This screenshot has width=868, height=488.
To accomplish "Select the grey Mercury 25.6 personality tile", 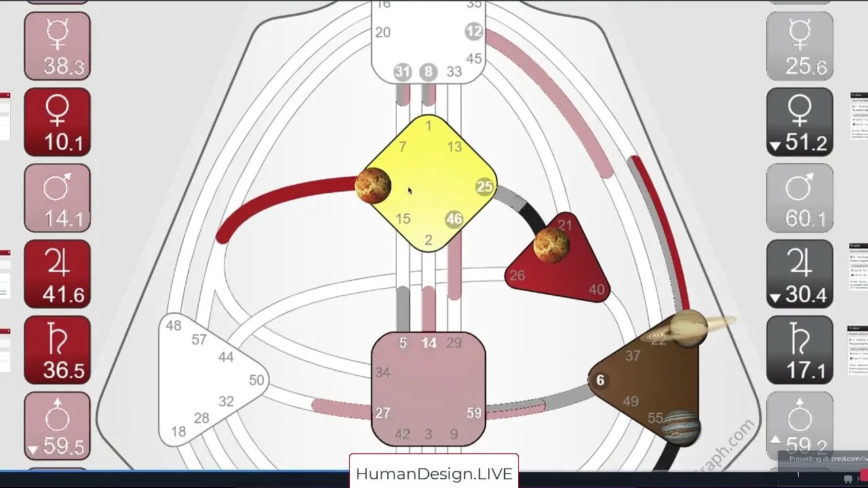I will (x=800, y=46).
